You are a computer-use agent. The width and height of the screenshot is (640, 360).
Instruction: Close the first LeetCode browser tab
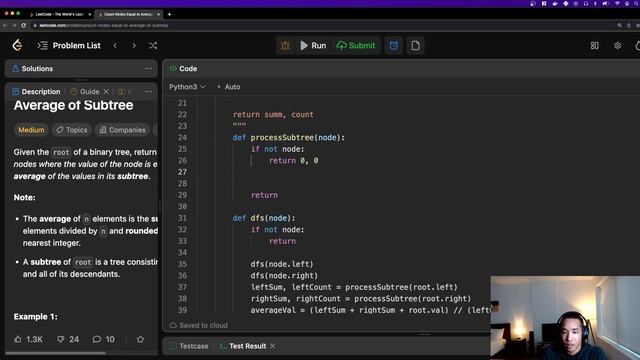click(x=90, y=14)
